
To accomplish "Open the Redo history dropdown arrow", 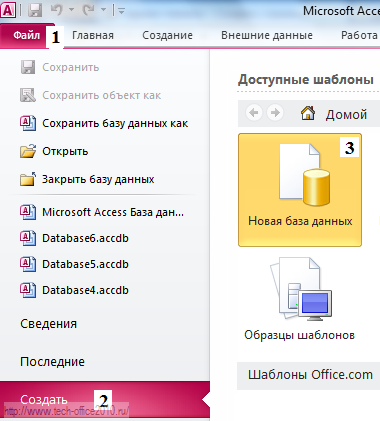I will 103,10.
